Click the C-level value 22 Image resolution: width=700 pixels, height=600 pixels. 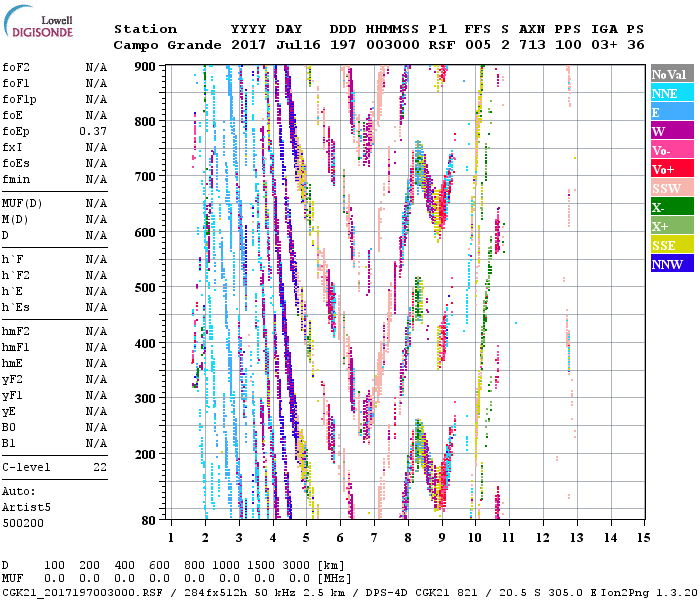(100, 467)
